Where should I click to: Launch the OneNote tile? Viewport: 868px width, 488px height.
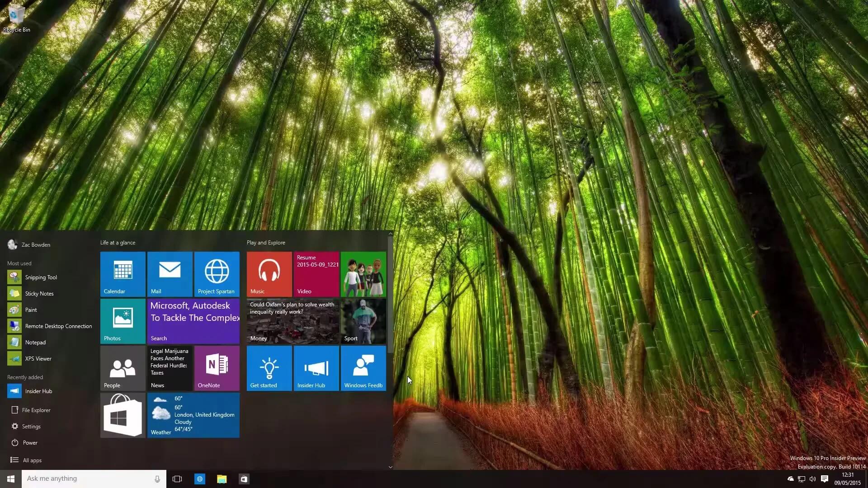[x=217, y=368]
